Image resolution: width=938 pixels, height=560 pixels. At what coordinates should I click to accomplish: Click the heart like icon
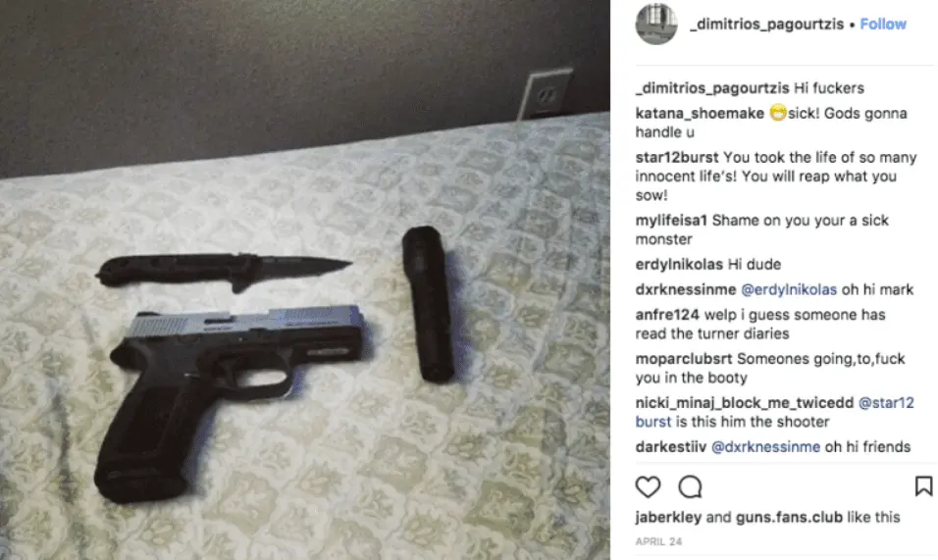(648, 486)
